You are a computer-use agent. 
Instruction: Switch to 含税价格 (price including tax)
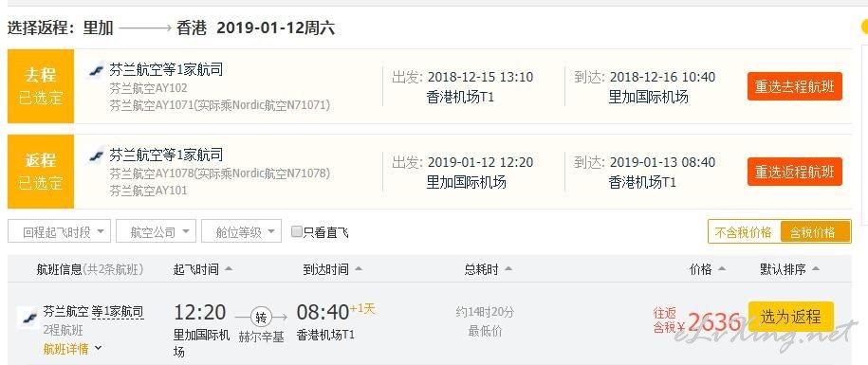tap(815, 231)
